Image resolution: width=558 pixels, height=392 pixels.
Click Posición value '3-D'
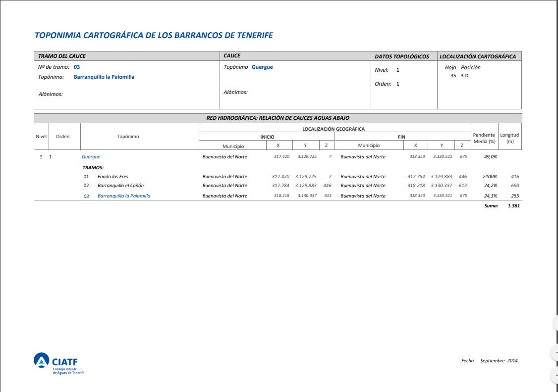(x=464, y=76)
